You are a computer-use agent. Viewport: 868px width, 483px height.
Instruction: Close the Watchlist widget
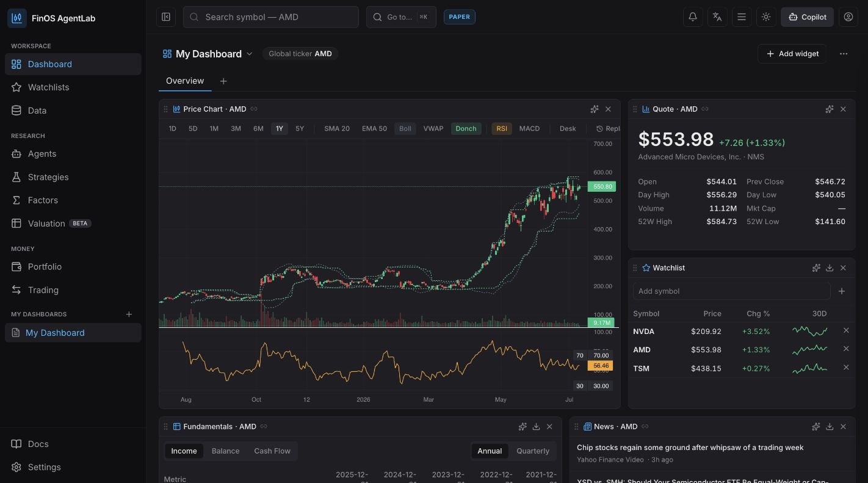click(843, 268)
